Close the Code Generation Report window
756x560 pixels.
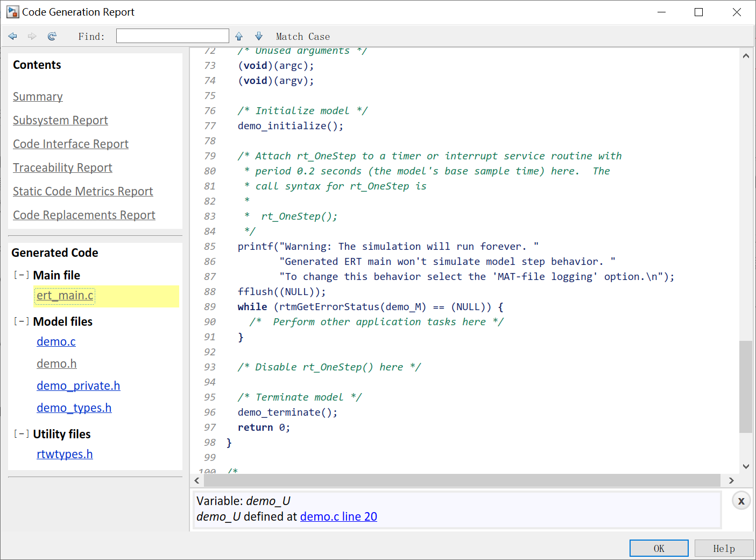pos(737,12)
